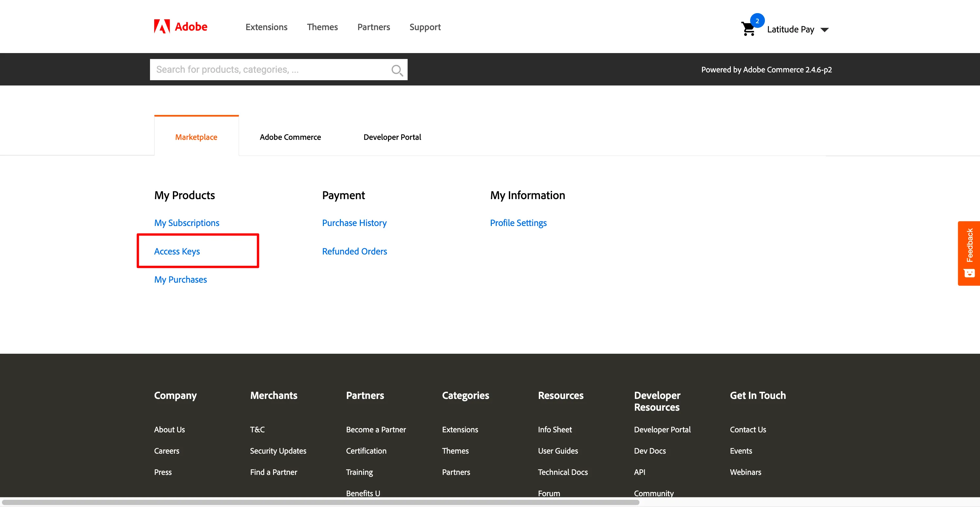Click Press in footer
980x507 pixels.
163,472
